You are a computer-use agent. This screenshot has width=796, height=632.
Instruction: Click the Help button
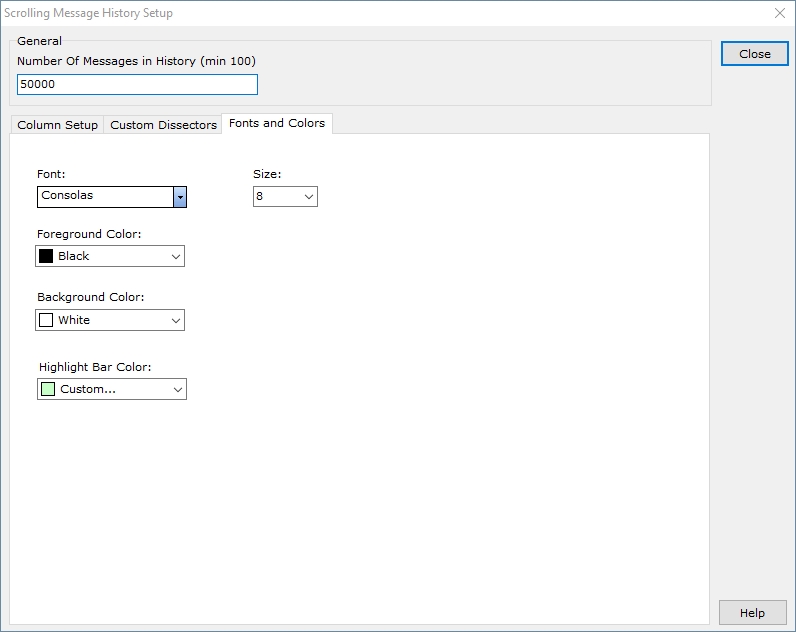(x=752, y=613)
